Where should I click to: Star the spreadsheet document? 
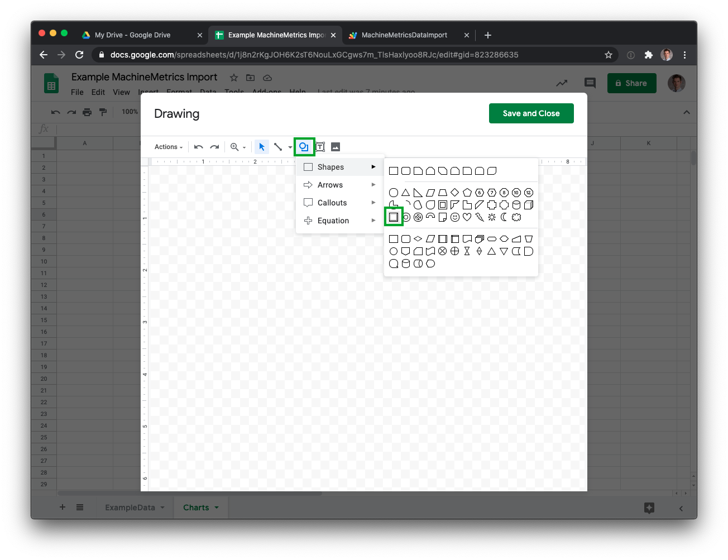tap(234, 78)
